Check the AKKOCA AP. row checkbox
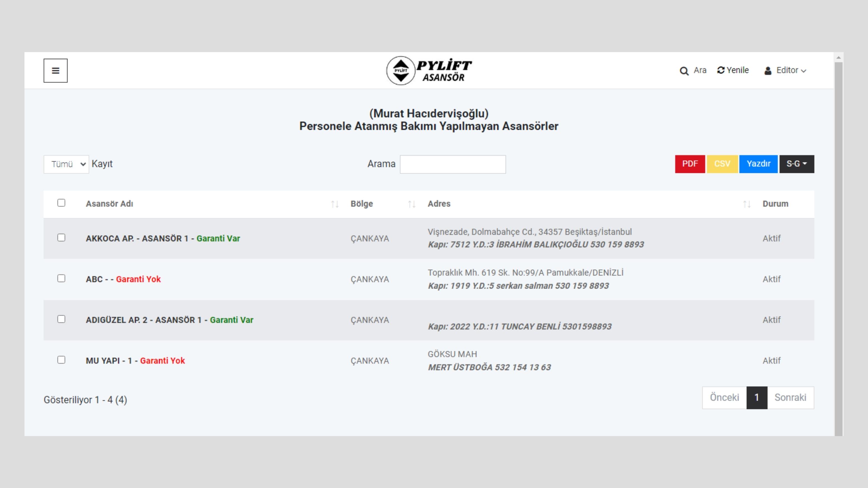The width and height of the screenshot is (868, 488). tap(61, 238)
